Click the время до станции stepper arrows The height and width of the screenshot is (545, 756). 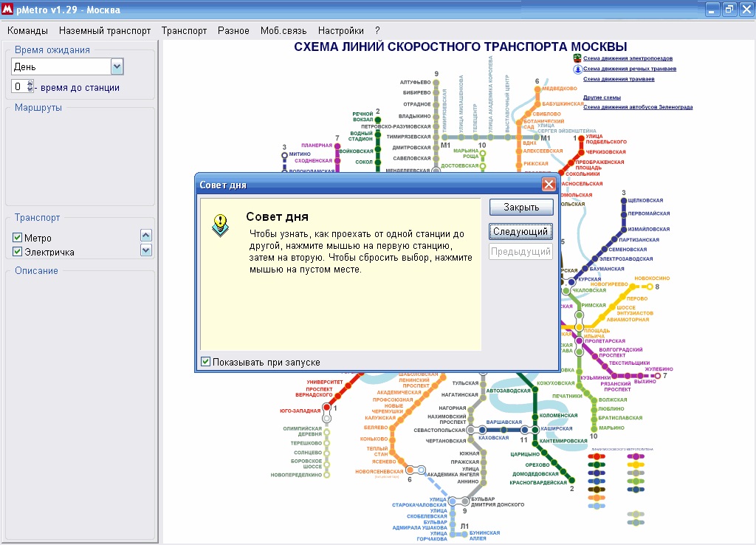(30, 87)
